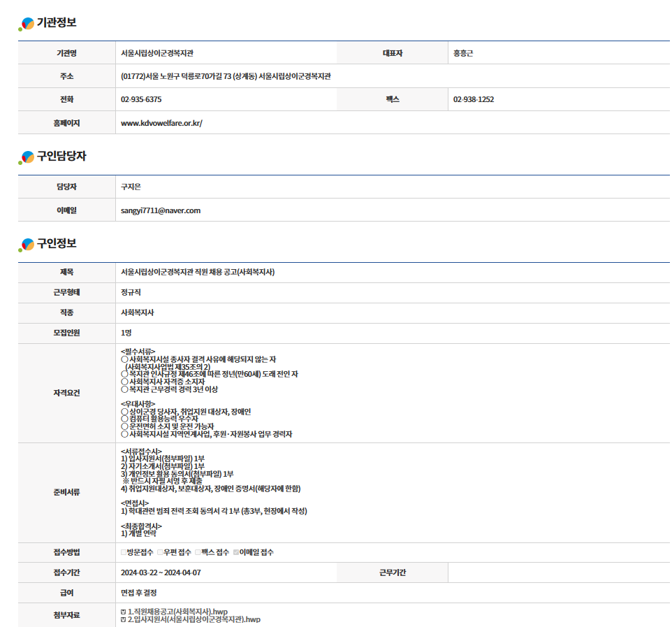Click line 3) 개인정보 활용 동의서(첨부파일) 1부

coord(177,474)
